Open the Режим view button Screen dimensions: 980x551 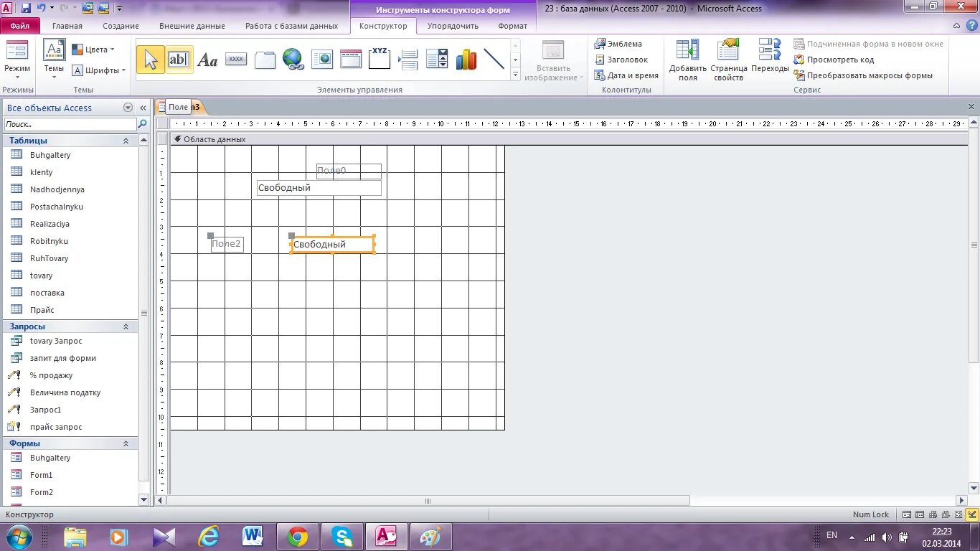pyautogui.click(x=17, y=60)
